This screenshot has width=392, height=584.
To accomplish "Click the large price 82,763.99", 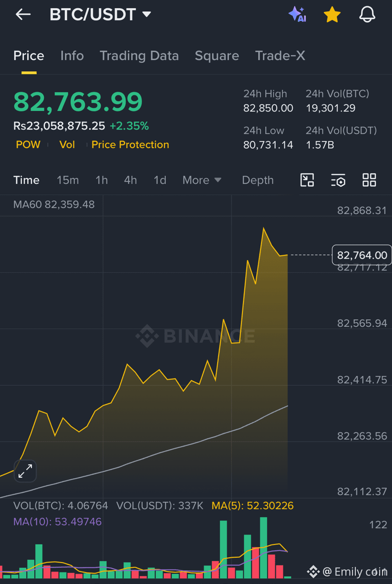I will click(x=78, y=101).
